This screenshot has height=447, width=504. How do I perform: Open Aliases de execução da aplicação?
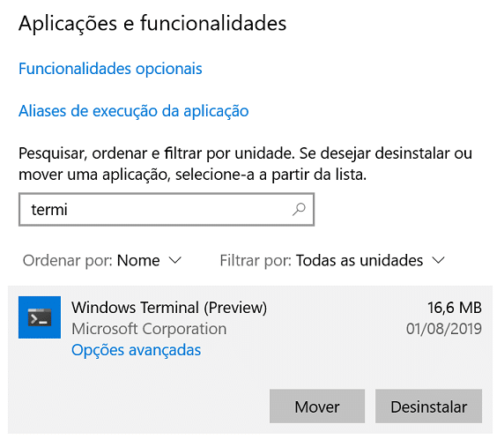pyautogui.click(x=134, y=111)
